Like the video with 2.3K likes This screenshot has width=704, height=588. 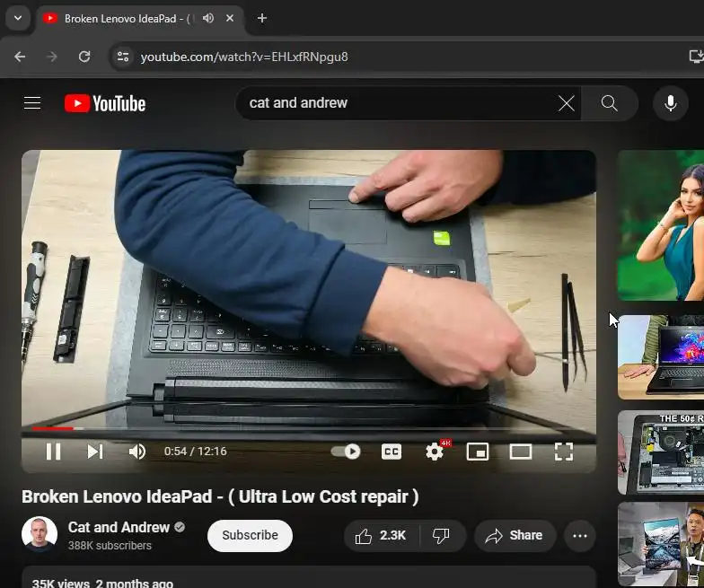[382, 535]
